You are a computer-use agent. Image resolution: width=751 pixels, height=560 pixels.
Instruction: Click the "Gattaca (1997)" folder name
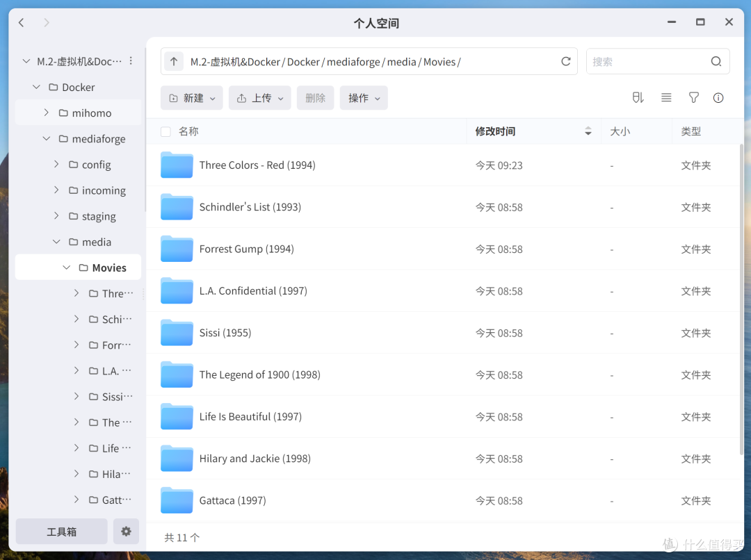233,501
